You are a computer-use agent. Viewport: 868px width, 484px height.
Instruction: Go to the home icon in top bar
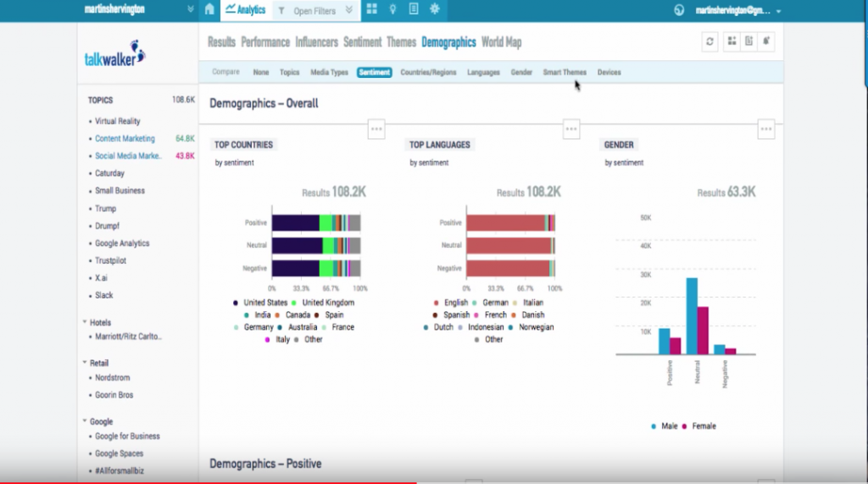coord(209,9)
